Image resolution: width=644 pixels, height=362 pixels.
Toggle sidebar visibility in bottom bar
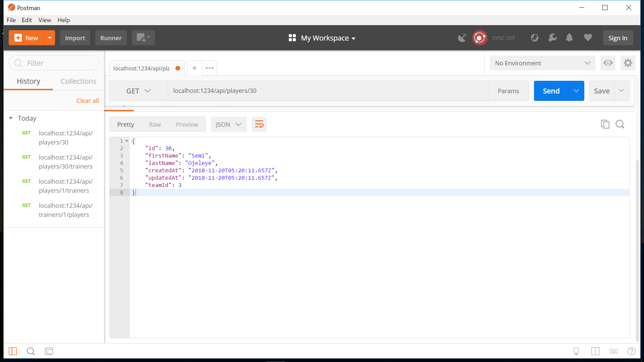13,351
